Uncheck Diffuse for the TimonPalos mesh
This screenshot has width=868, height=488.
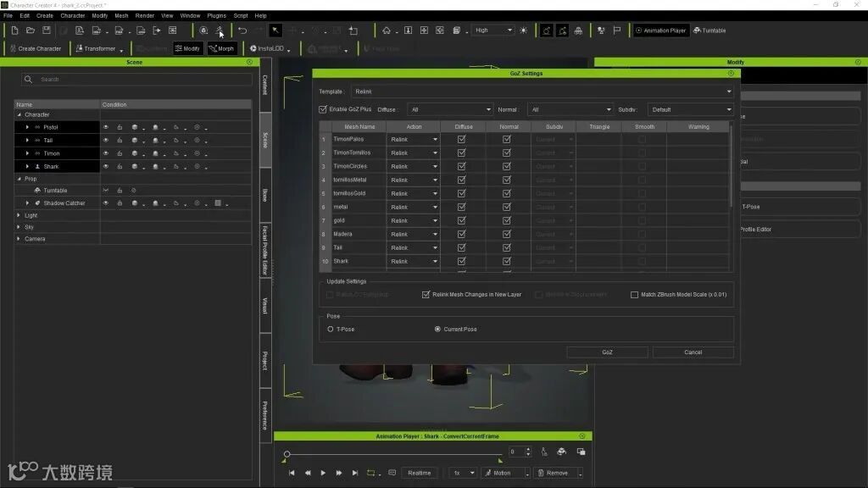coord(462,139)
